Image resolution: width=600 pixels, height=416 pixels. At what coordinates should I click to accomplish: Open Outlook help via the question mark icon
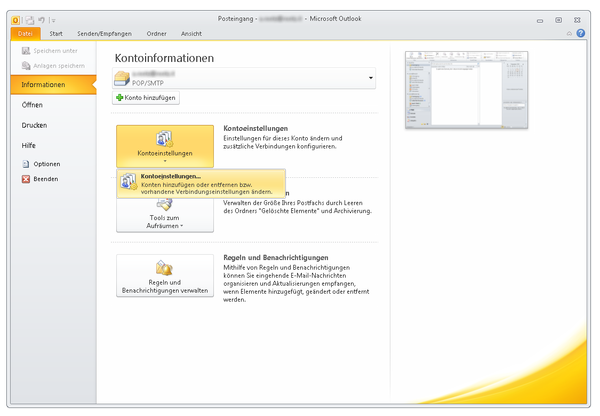tap(581, 33)
